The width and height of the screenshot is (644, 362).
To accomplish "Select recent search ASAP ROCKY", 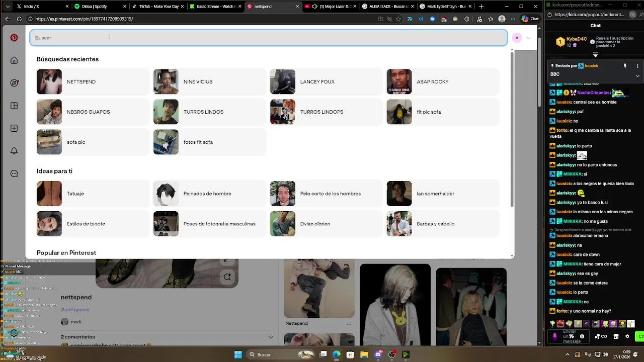I will 443,81.
